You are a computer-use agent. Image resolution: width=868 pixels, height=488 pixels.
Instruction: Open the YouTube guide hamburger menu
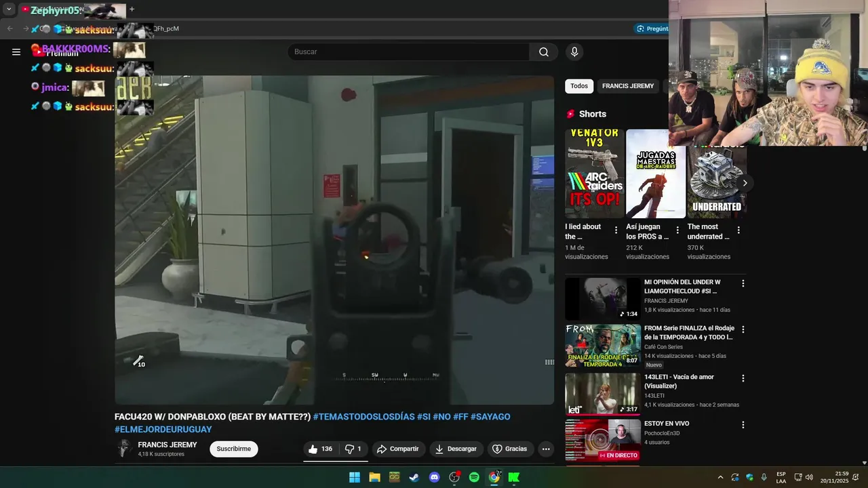tap(16, 52)
